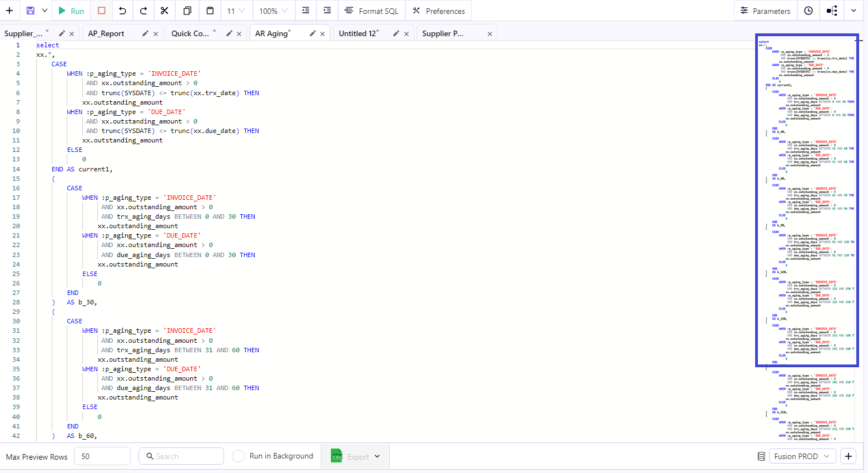Viewport: 868px width, 473px height.
Task: Click 'END AS current1,' on line 14
Action: (82, 169)
